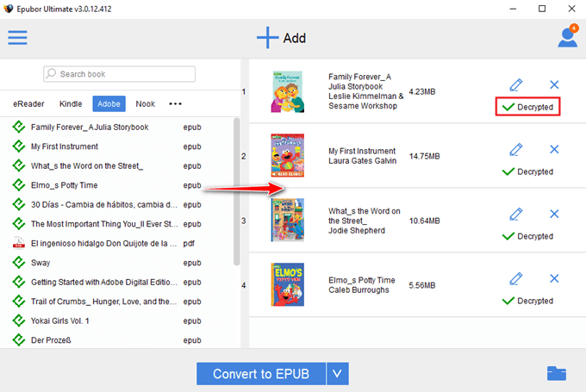This screenshot has height=392, width=586.
Task: Open the hamburger menu
Action: click(17, 38)
